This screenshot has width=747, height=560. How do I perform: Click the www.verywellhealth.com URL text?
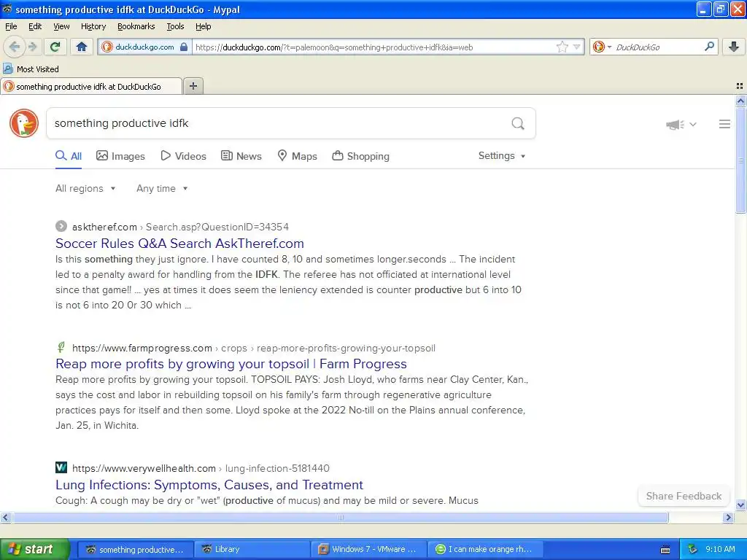(x=144, y=469)
